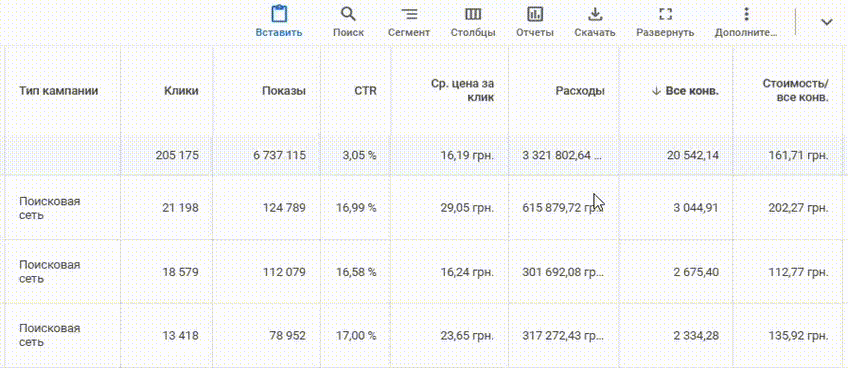Open the Столбцы columns icon
Viewport: 848px width, 368px height.
click(473, 14)
